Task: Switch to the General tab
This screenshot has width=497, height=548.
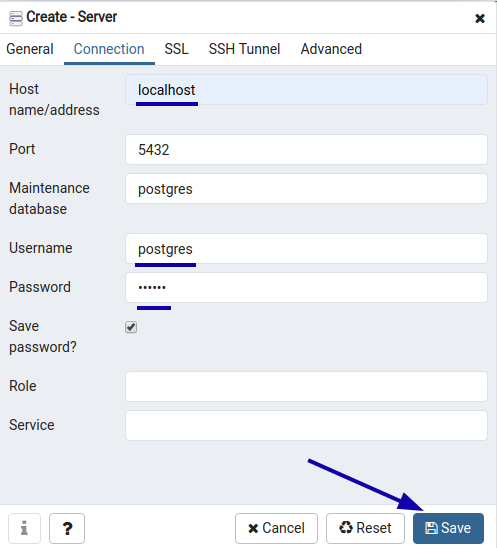Action: tap(30, 49)
